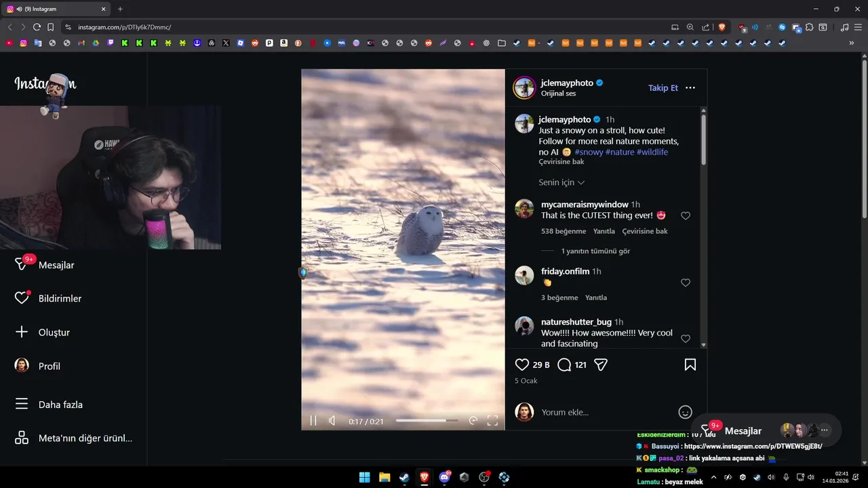Open the X (Twitter) bookmark
The image size is (868, 488).
point(226,43)
